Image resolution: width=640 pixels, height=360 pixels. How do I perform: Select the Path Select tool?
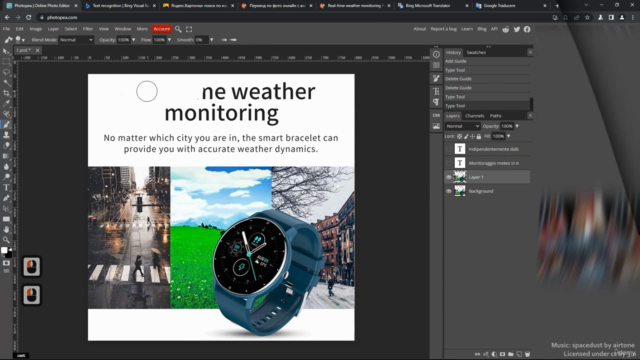click(x=6, y=209)
